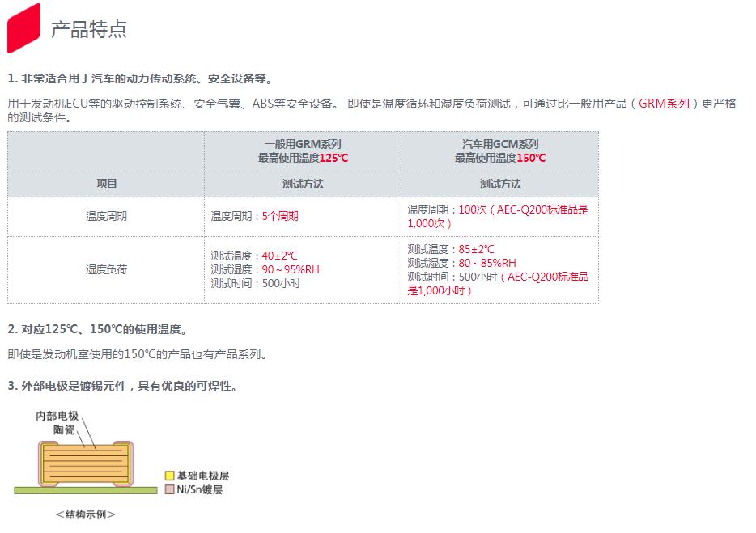This screenshot has width=756, height=533.
Task: Select the 湿度负荷 row label cell
Action: [x=106, y=269]
